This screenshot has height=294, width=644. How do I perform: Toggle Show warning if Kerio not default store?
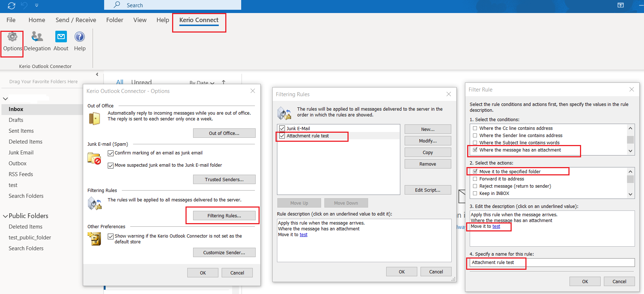pos(111,237)
